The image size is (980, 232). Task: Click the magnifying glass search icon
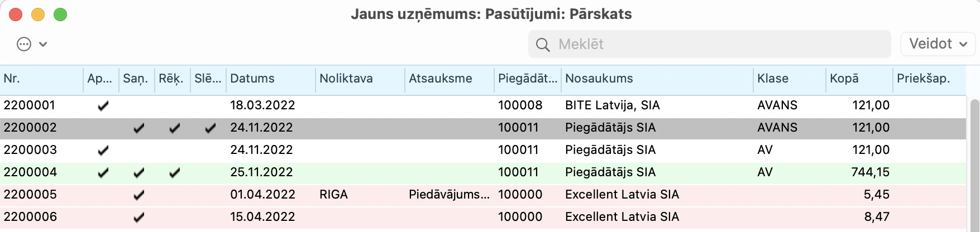542,45
